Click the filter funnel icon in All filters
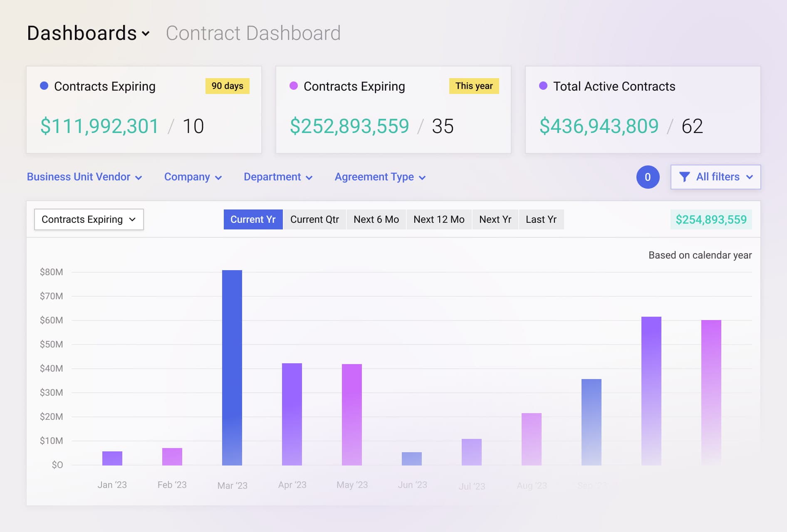 [685, 177]
